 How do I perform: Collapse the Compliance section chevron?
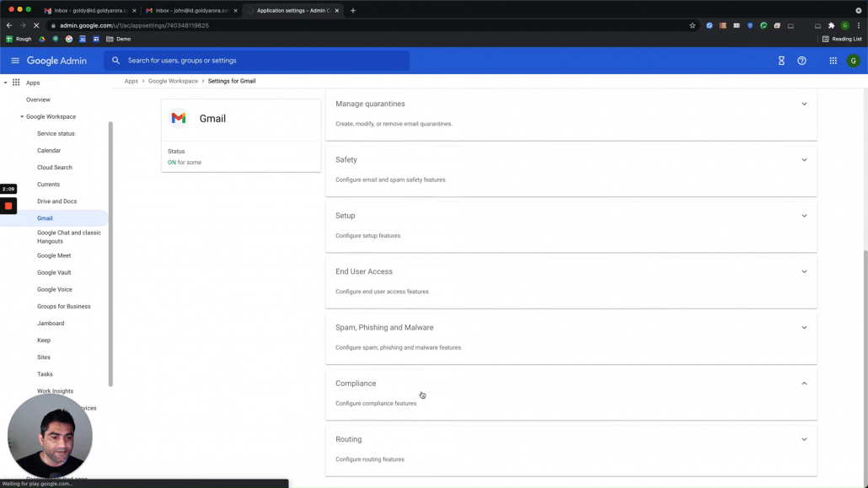tap(804, 383)
